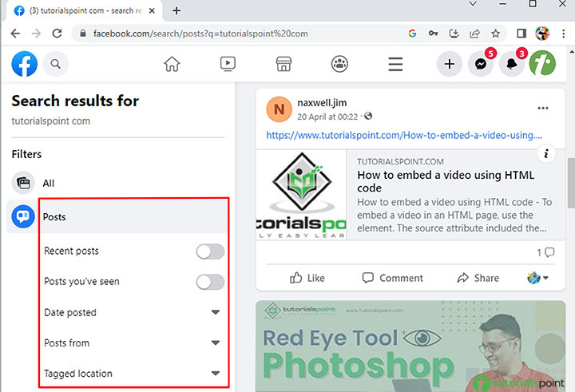575x392 pixels.
Task: Select the Posts filter
Action: [x=117, y=216]
